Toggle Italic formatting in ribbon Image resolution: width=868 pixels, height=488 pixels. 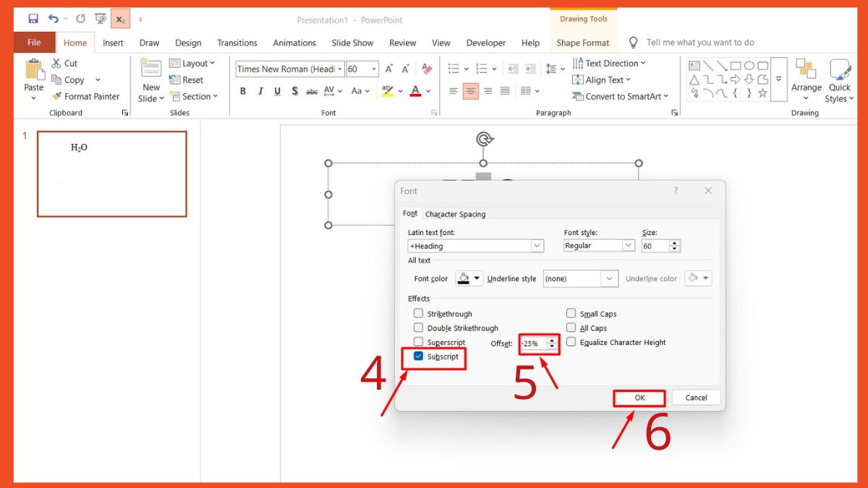pyautogui.click(x=260, y=91)
